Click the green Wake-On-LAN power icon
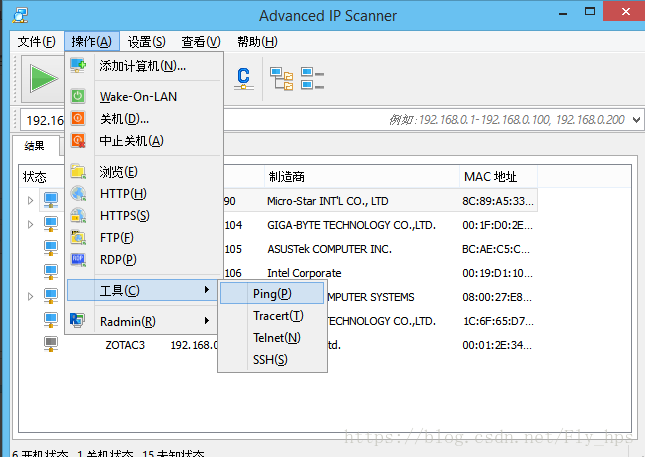Image resolution: width=645 pixels, height=457 pixels. (78, 96)
